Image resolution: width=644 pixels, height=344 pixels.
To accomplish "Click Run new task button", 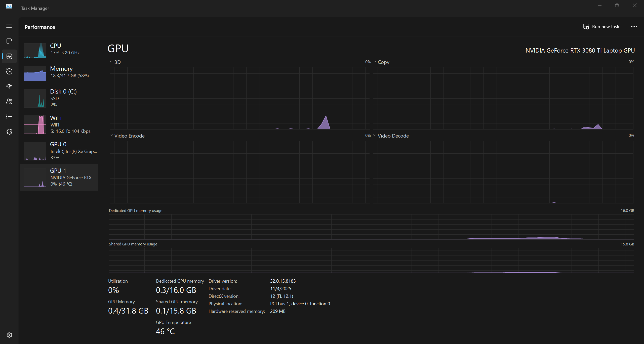I will [601, 27].
